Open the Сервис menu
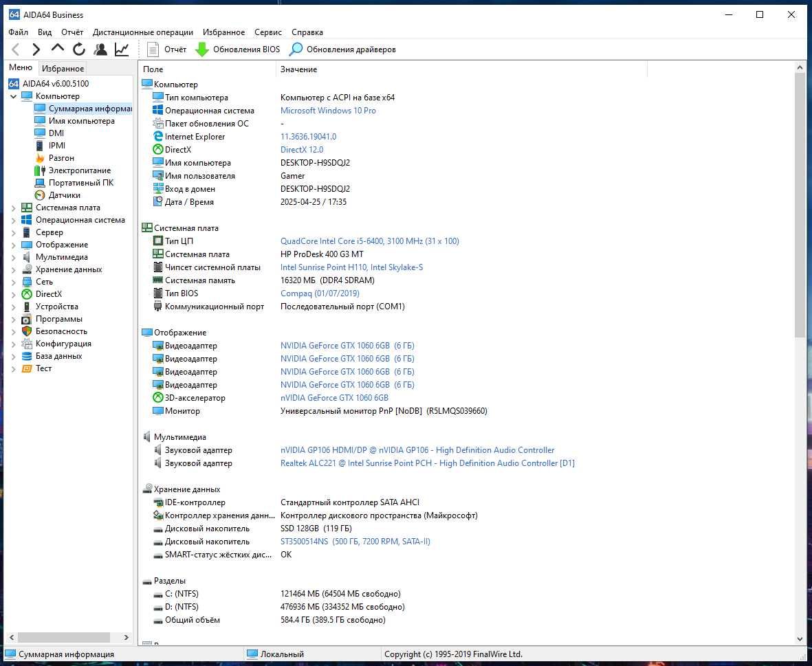Viewport: 812px width, 666px height. coord(268,32)
